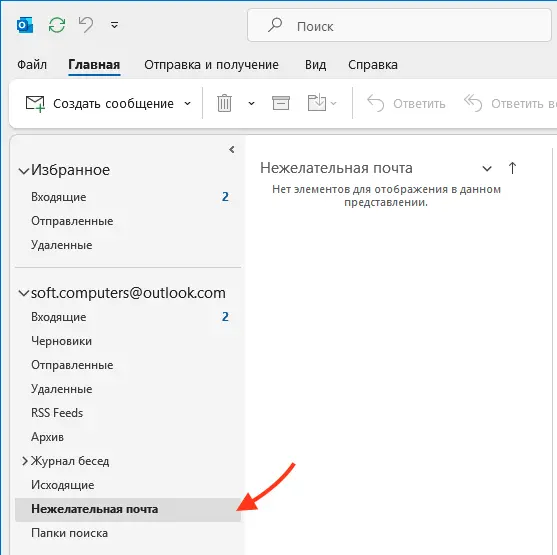Viewport: 557px width, 555px height.
Task: Click the Undo arrow icon
Action: click(86, 25)
